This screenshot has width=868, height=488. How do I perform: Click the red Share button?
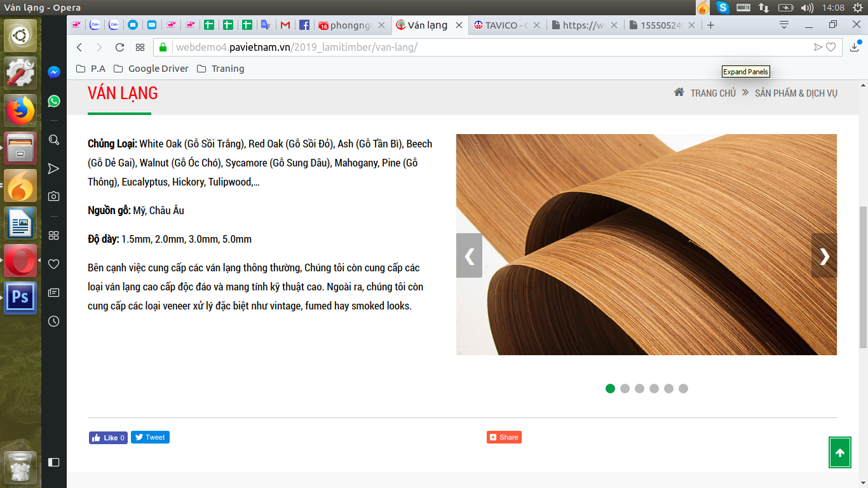point(504,437)
